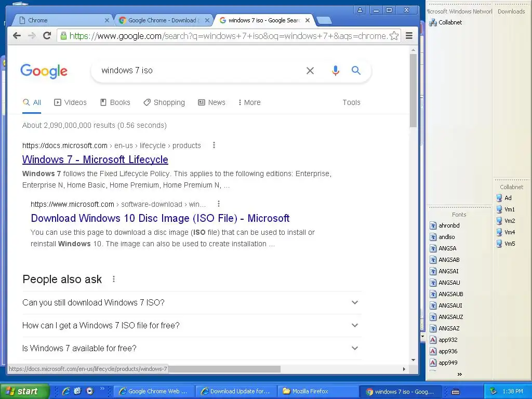Open the Vm1 computer in Collabnet
532x399 pixels.
point(506,209)
